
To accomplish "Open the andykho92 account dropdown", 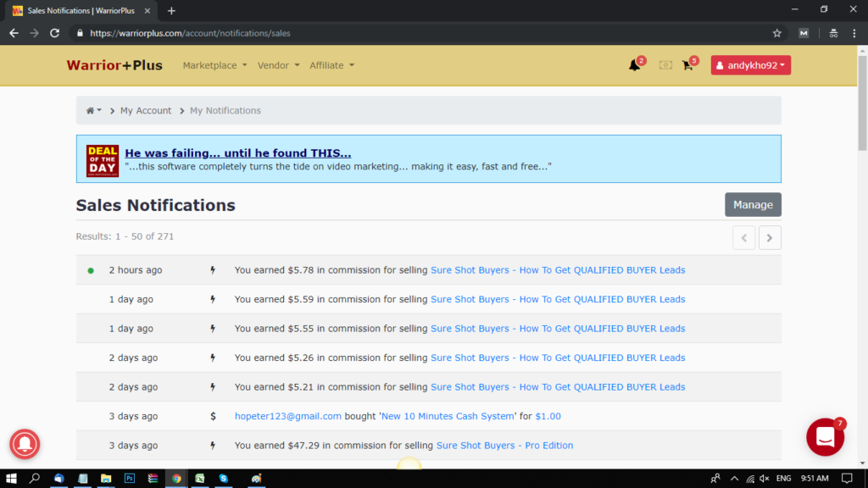I will [751, 65].
